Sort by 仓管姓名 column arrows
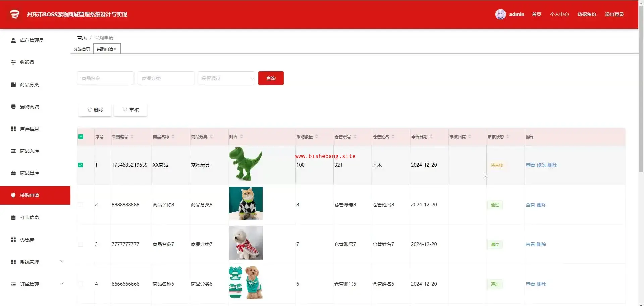644x306 pixels. (x=393, y=137)
